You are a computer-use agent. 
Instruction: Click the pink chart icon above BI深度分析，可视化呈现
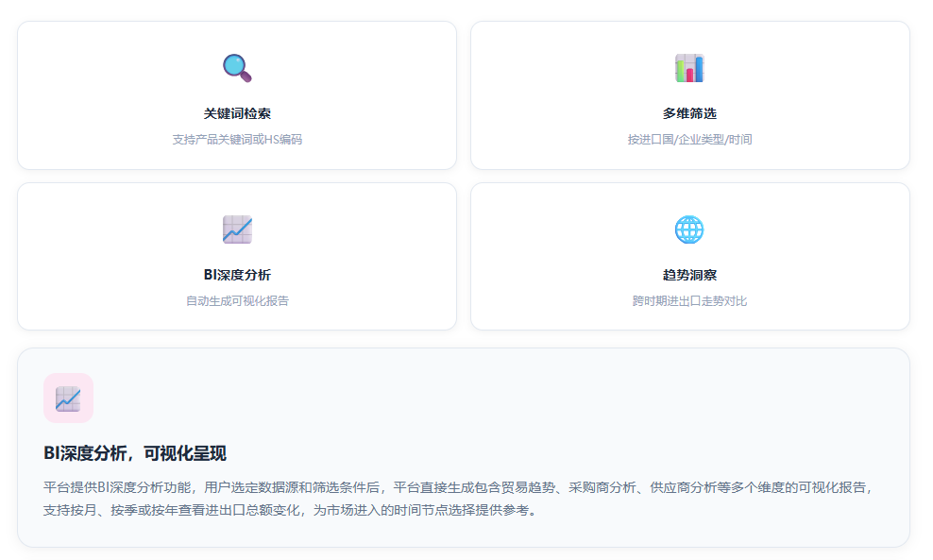click(x=68, y=399)
